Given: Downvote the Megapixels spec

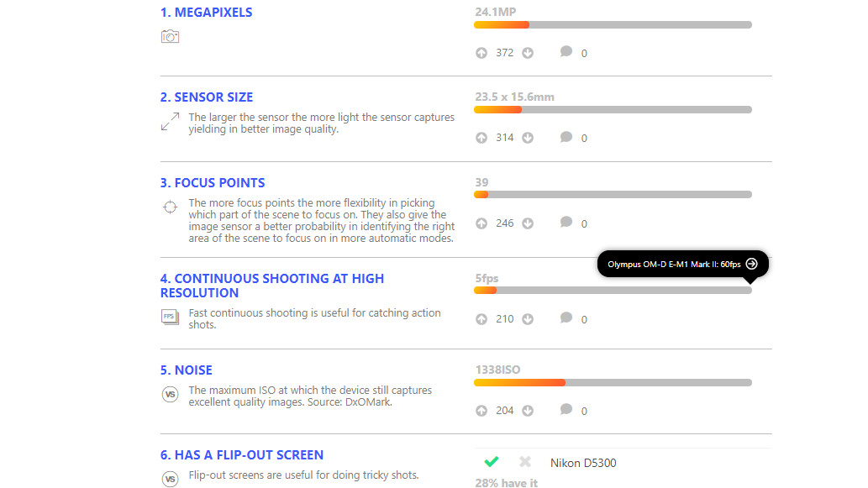Looking at the screenshot, I should [528, 53].
